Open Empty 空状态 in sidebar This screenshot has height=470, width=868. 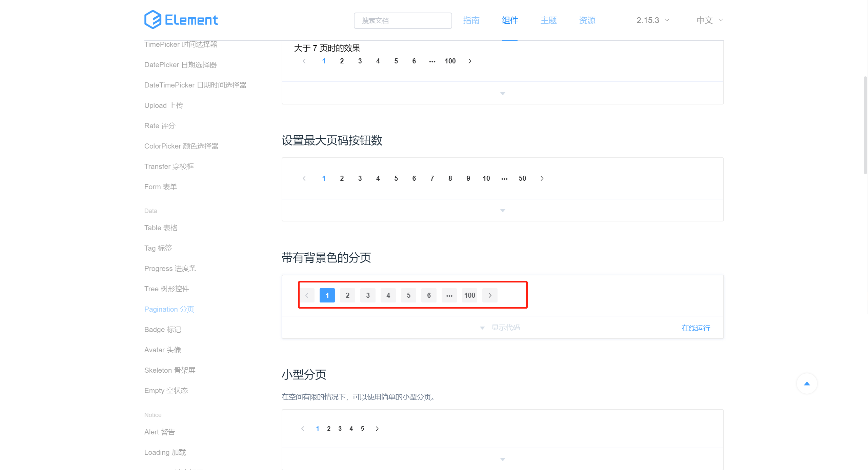(x=166, y=391)
